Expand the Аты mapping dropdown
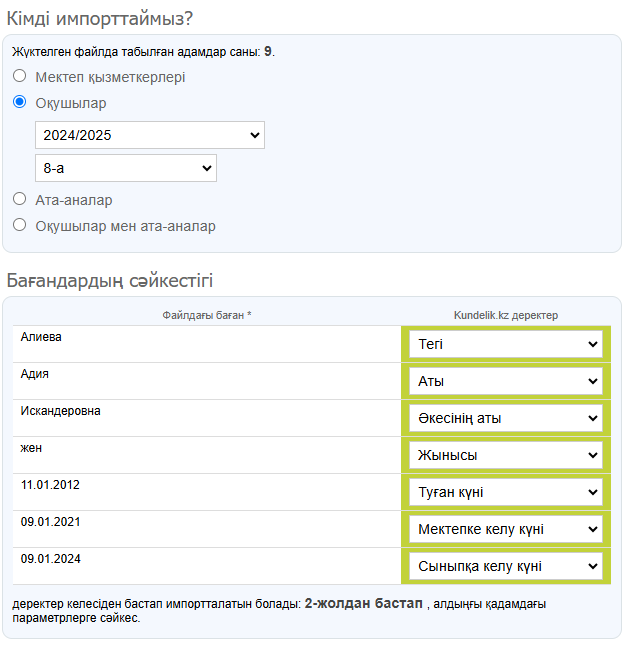This screenshot has height=645, width=635. [506, 381]
